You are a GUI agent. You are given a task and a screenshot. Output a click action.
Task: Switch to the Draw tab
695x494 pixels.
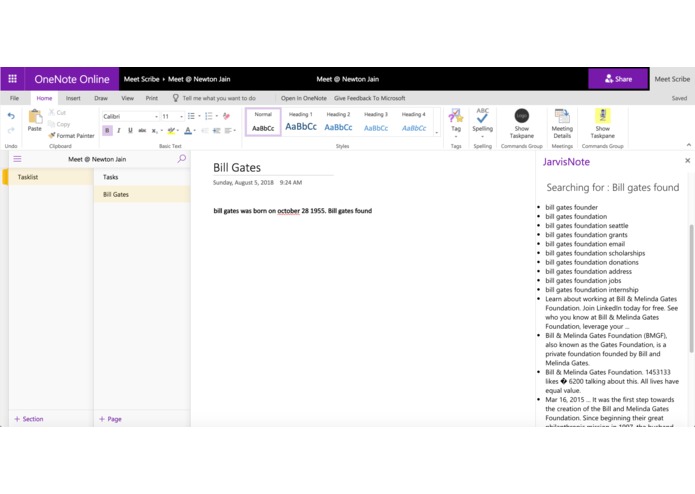point(101,98)
